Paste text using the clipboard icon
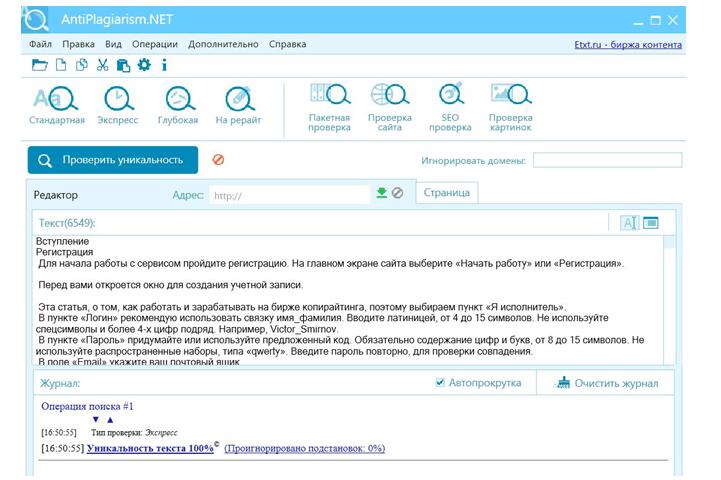Viewport: 721px width, 480px height. click(x=123, y=65)
